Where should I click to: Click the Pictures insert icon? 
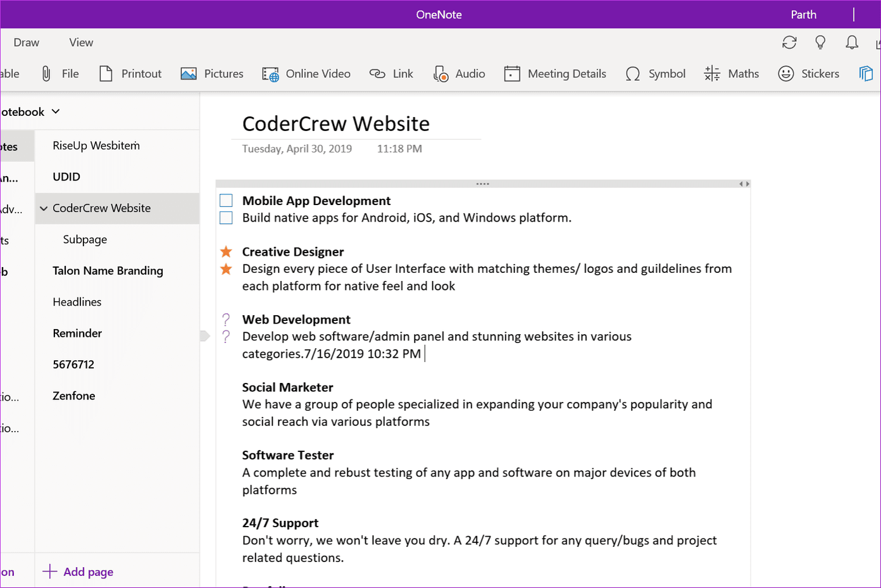pos(189,74)
